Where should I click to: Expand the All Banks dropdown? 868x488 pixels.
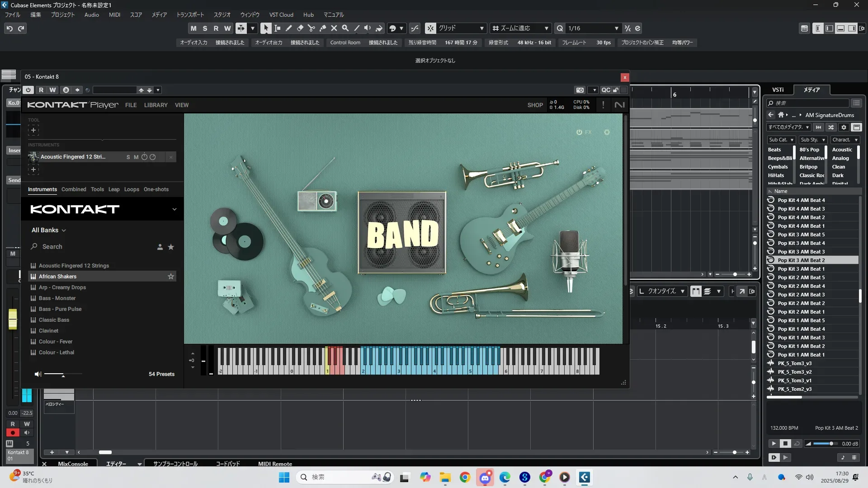pyautogui.click(x=48, y=230)
